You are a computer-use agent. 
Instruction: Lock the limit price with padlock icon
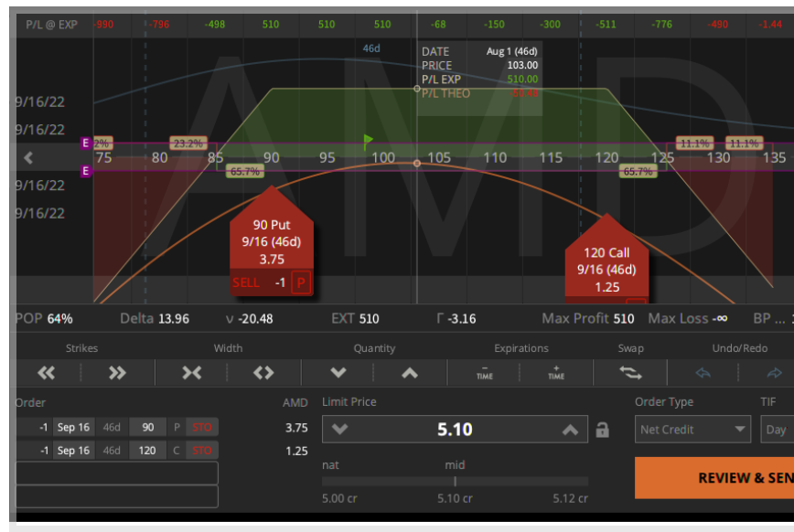tap(603, 429)
